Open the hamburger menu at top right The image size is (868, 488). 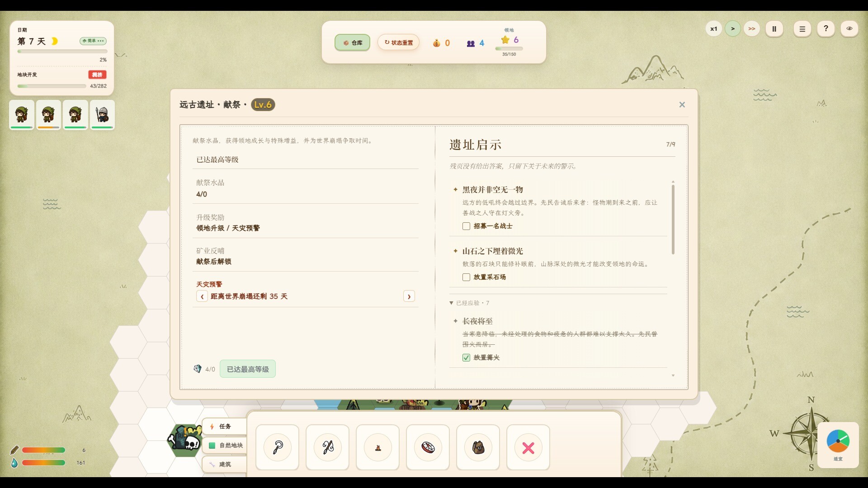click(802, 29)
